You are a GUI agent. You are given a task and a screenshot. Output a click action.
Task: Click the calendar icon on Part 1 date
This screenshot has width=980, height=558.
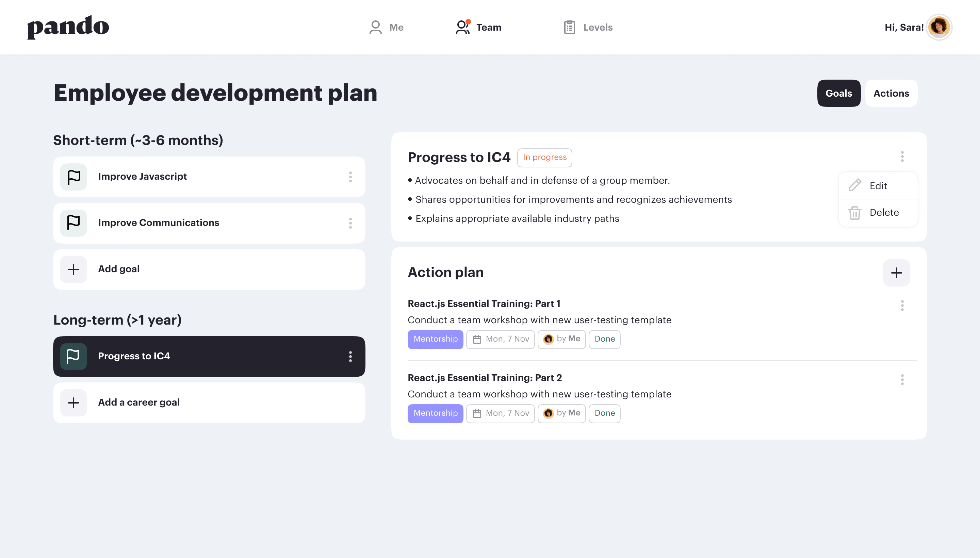pos(477,339)
